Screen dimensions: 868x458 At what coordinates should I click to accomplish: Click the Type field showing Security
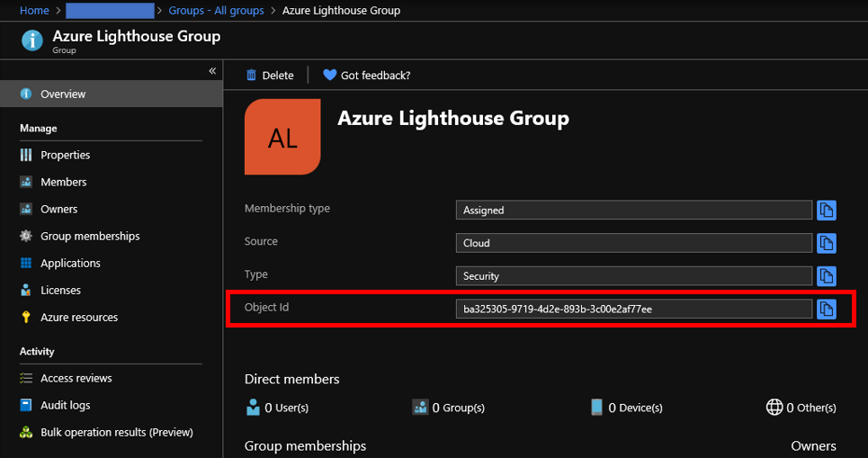click(x=634, y=276)
